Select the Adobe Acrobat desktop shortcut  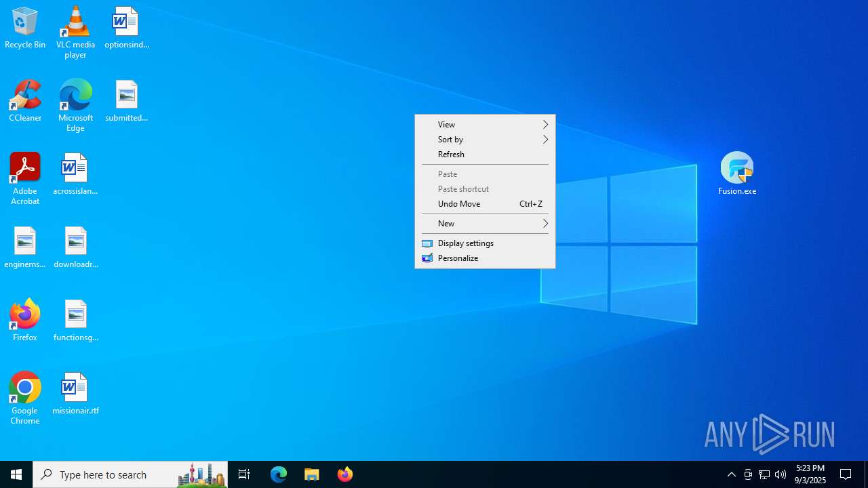[25, 179]
